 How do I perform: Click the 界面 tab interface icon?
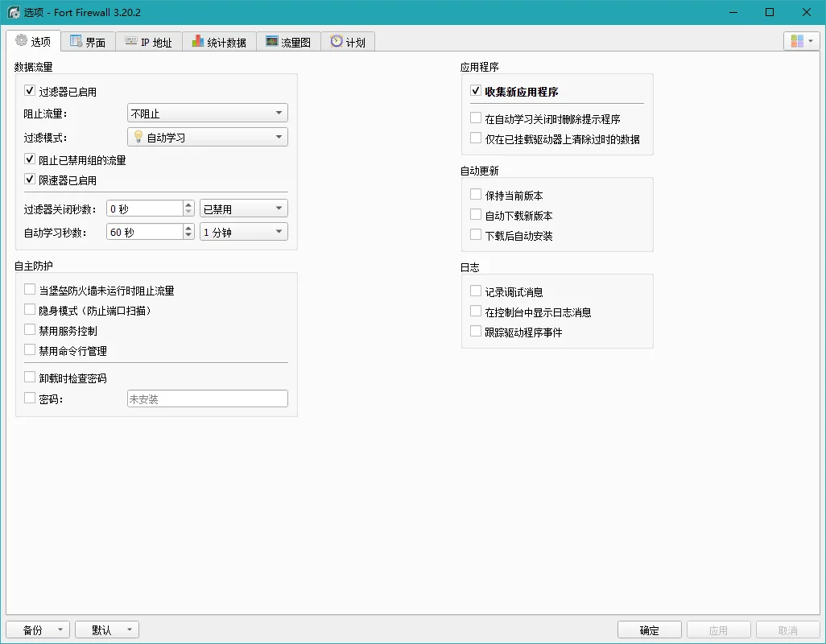click(x=76, y=41)
